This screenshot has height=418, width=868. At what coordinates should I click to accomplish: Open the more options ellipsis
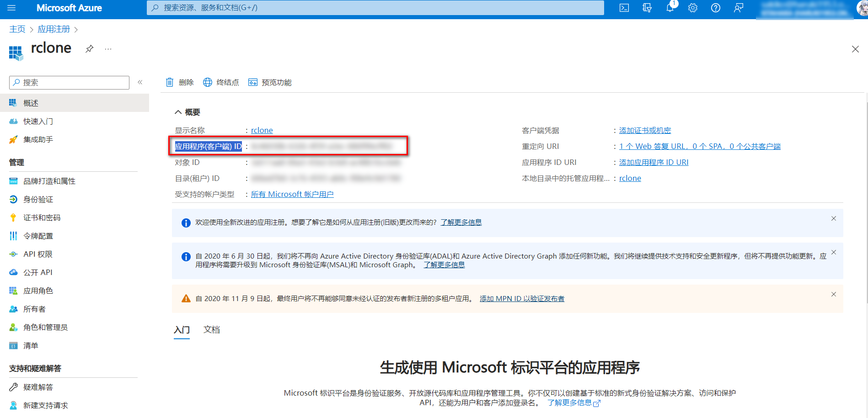pyautogui.click(x=108, y=49)
